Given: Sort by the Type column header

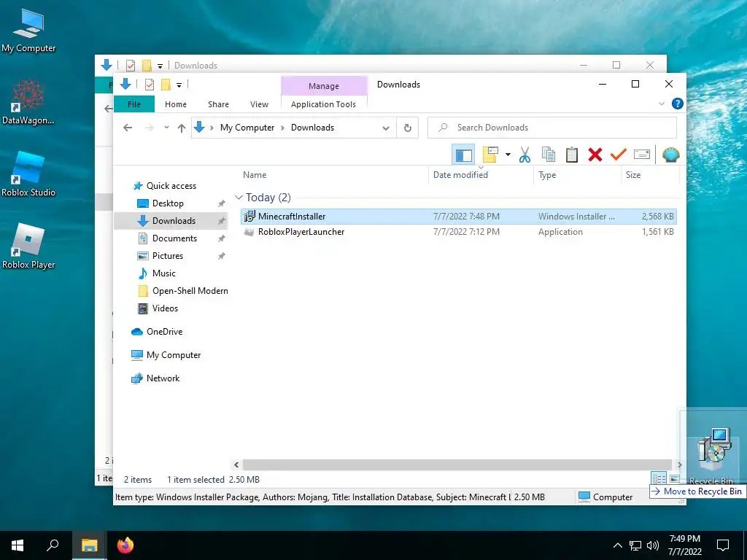Looking at the screenshot, I should [x=547, y=175].
